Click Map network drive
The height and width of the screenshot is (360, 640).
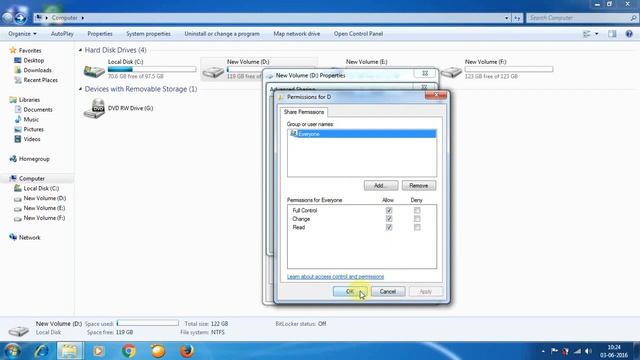coord(297,34)
